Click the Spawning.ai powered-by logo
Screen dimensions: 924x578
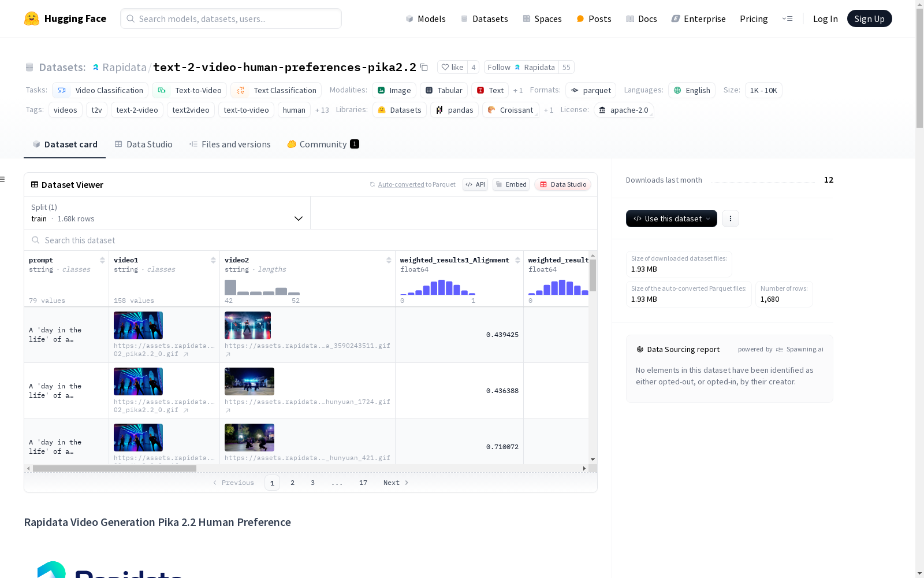pos(800,349)
